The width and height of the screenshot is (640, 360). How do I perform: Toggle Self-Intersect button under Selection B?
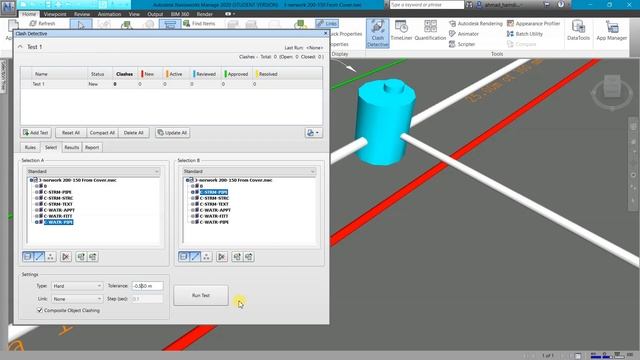[x=222, y=257]
